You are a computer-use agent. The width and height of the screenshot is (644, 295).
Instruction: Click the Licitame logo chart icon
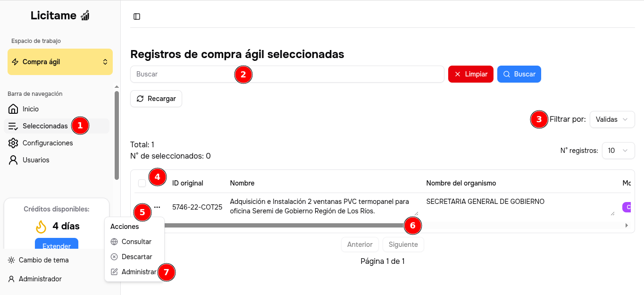(x=85, y=16)
